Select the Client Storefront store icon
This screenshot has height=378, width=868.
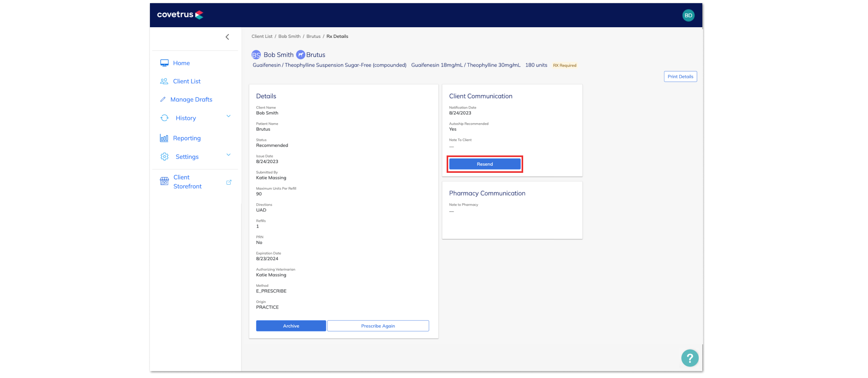pyautogui.click(x=164, y=181)
